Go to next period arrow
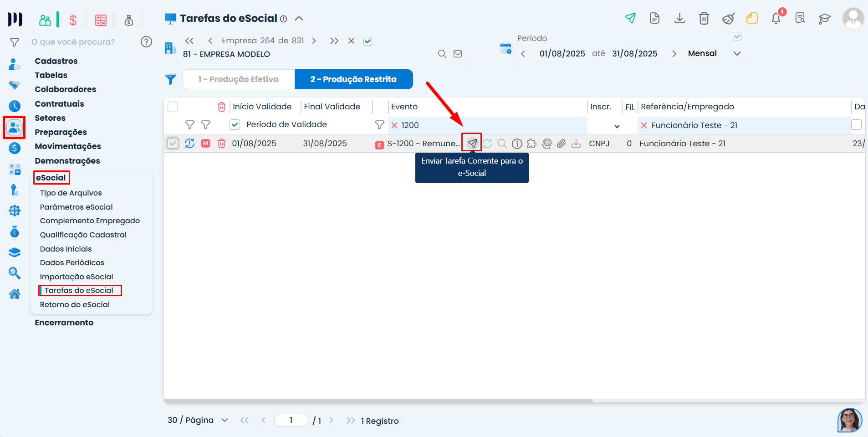This screenshot has height=437, width=868. point(674,54)
